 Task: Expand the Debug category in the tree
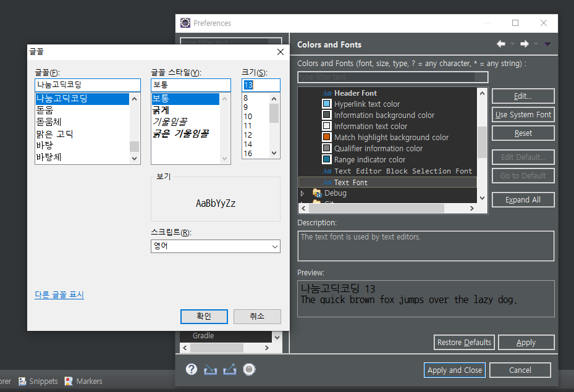pyautogui.click(x=303, y=193)
